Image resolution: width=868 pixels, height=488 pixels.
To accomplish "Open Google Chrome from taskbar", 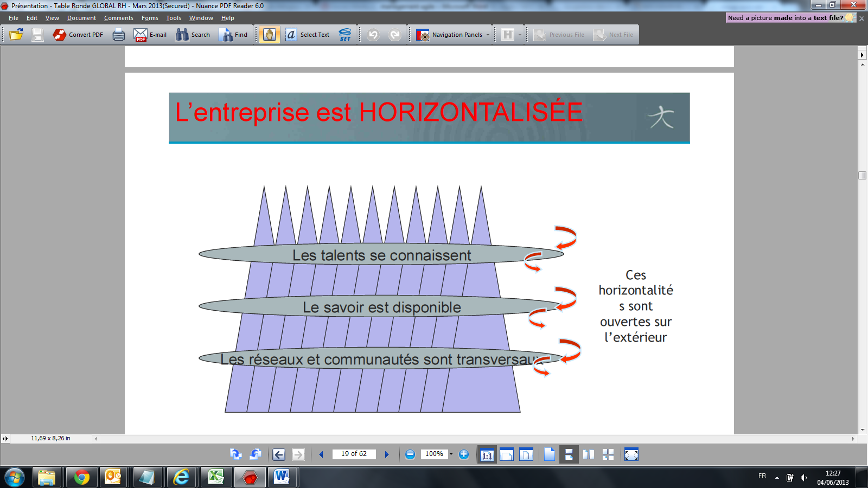I will pyautogui.click(x=82, y=478).
